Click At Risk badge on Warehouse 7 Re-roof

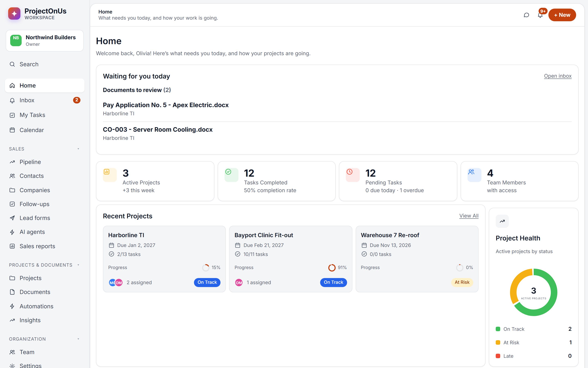click(x=462, y=282)
